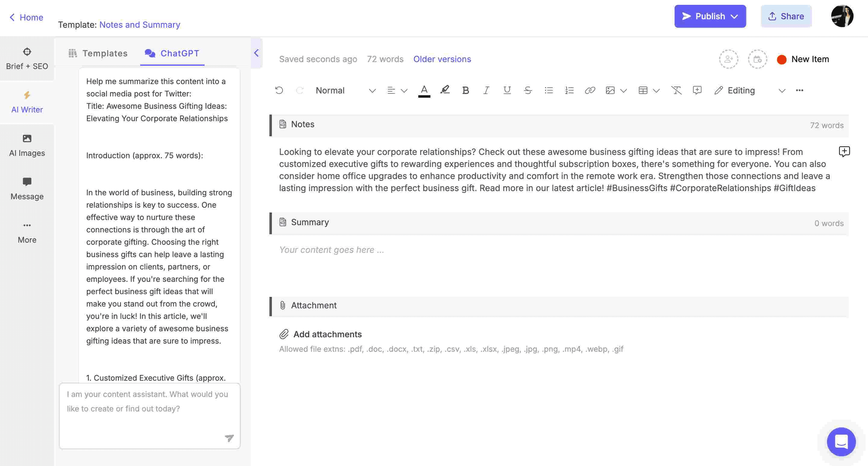
Task: Click the '72 words' count in status bar
Action: pyautogui.click(x=385, y=59)
